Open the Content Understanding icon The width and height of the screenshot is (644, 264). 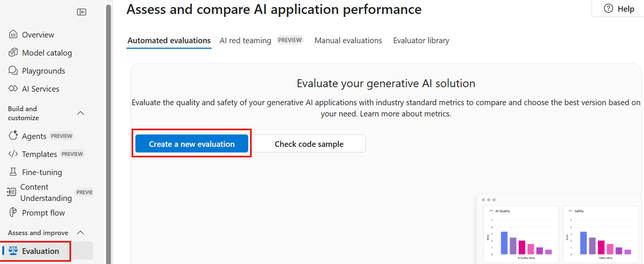click(x=11, y=192)
